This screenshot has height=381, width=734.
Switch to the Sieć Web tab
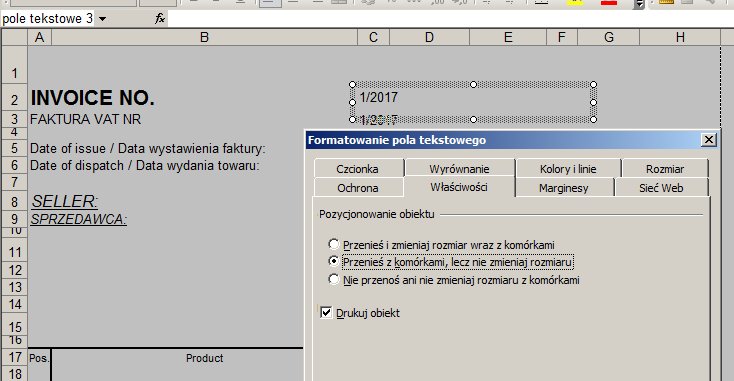click(661, 188)
